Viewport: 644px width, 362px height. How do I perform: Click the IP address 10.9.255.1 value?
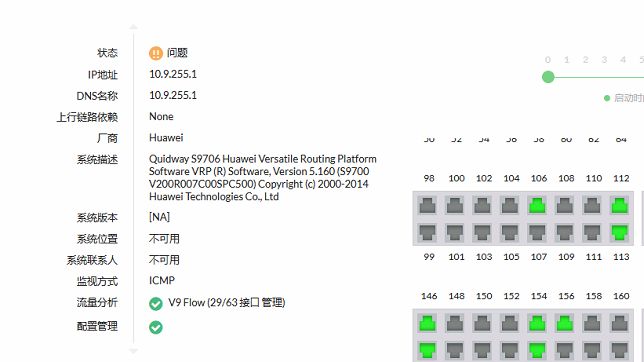173,74
